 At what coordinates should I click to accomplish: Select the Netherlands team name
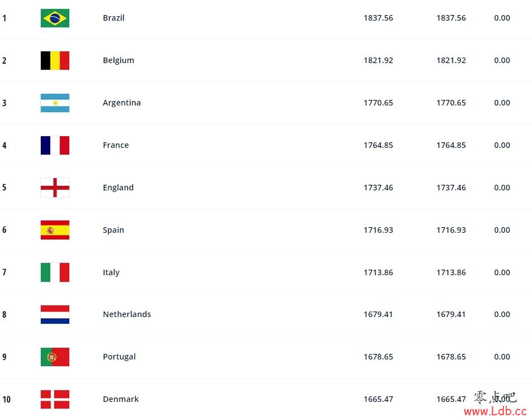click(127, 314)
